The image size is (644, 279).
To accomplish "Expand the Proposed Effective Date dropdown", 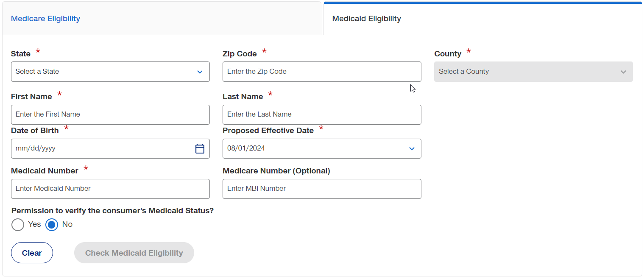I will [322, 148].
